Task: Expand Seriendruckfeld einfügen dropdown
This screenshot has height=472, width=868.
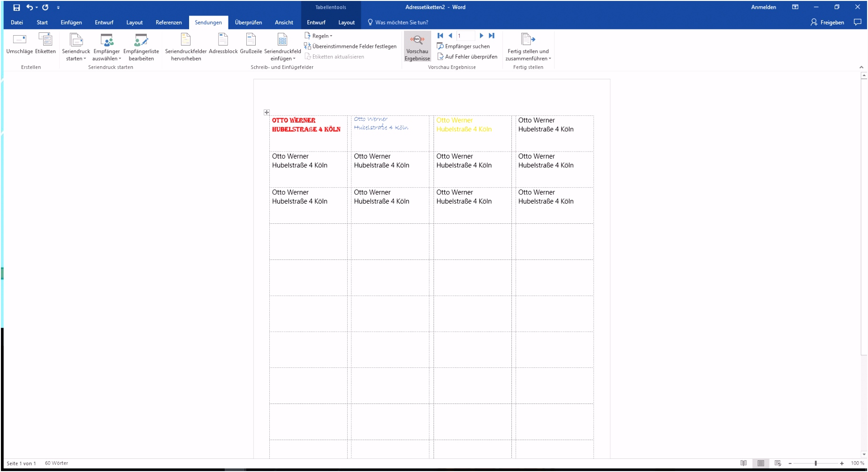Action: click(282, 47)
